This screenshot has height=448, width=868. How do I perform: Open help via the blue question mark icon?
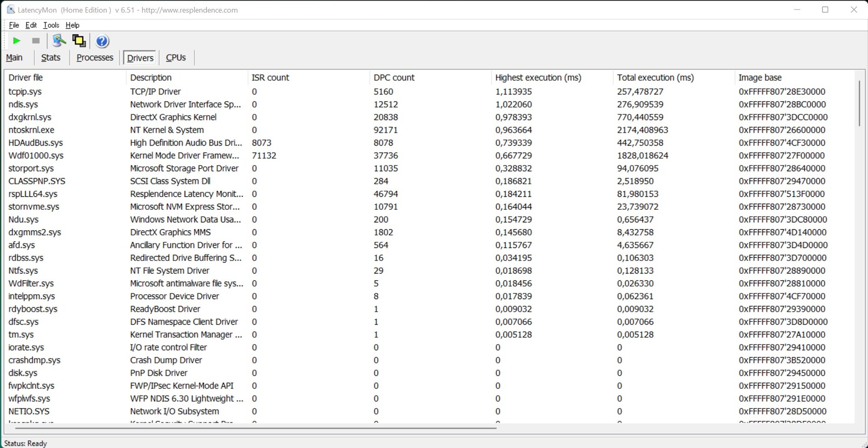102,41
